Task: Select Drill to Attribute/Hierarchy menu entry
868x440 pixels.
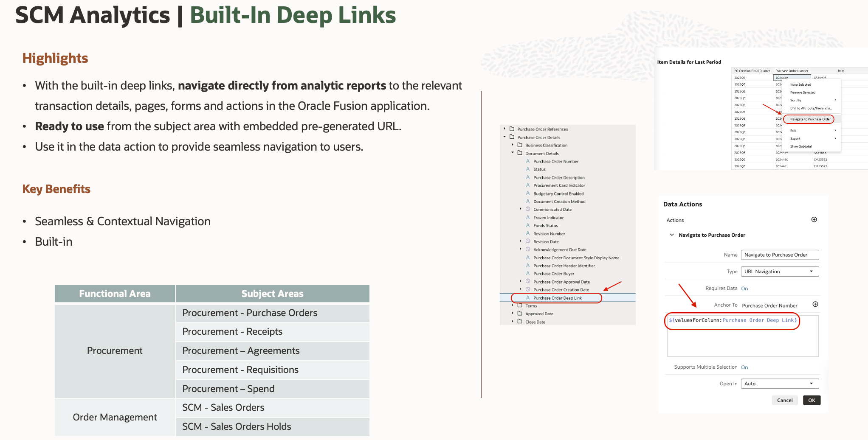Action: click(x=811, y=108)
